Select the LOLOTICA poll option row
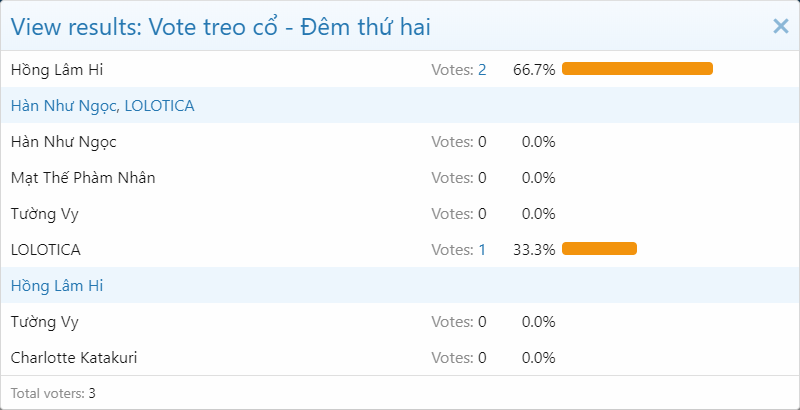The width and height of the screenshot is (800, 410). (45, 250)
